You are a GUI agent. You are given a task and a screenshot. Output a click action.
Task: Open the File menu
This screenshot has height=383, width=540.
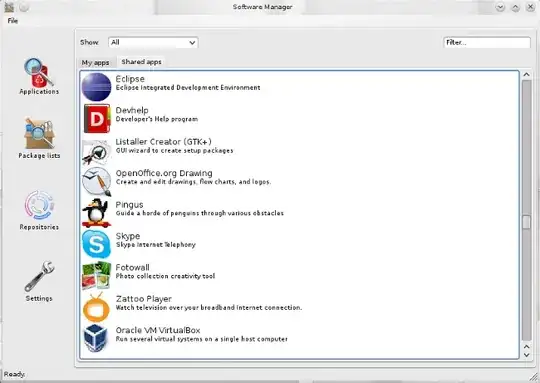pyautogui.click(x=13, y=21)
